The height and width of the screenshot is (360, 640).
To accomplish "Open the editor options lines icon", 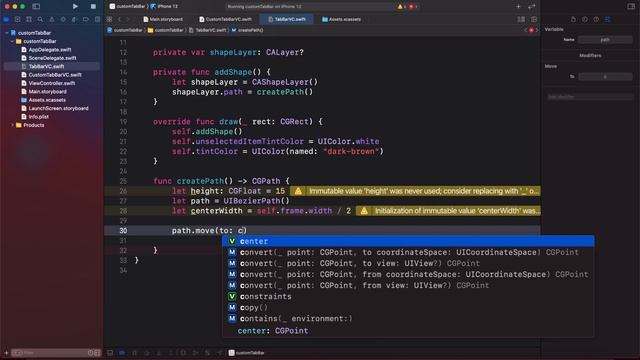I will 521,19.
